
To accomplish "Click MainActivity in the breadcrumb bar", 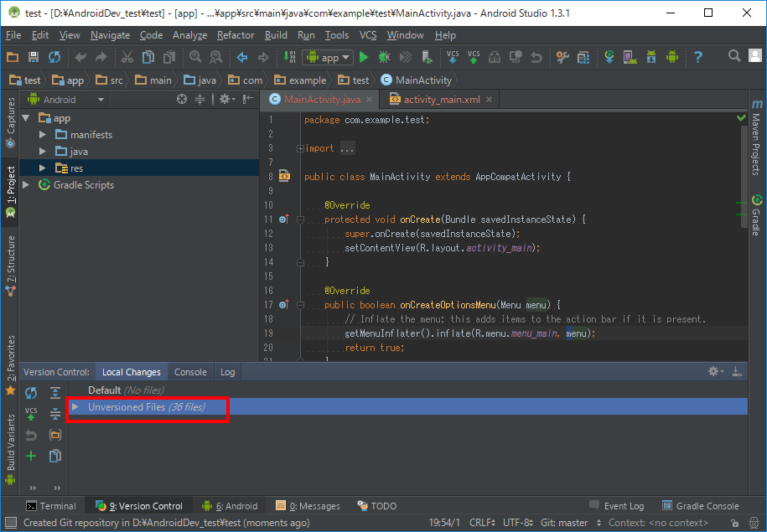I will click(417, 80).
